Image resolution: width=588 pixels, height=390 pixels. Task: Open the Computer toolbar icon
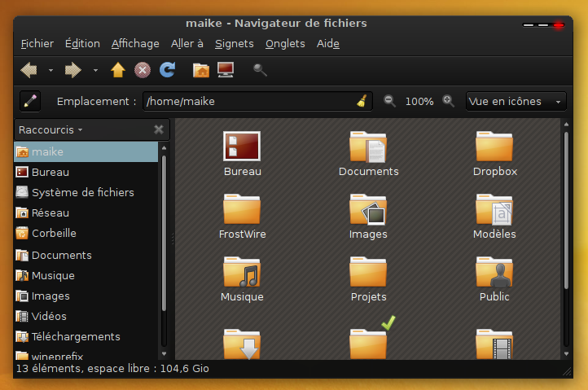[226, 70]
